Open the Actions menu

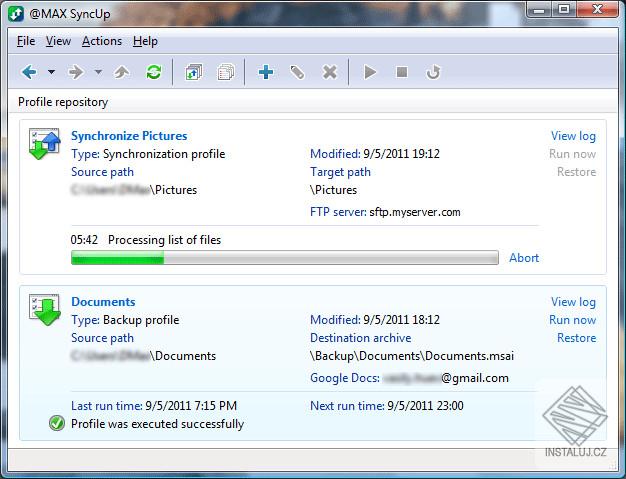click(x=102, y=41)
